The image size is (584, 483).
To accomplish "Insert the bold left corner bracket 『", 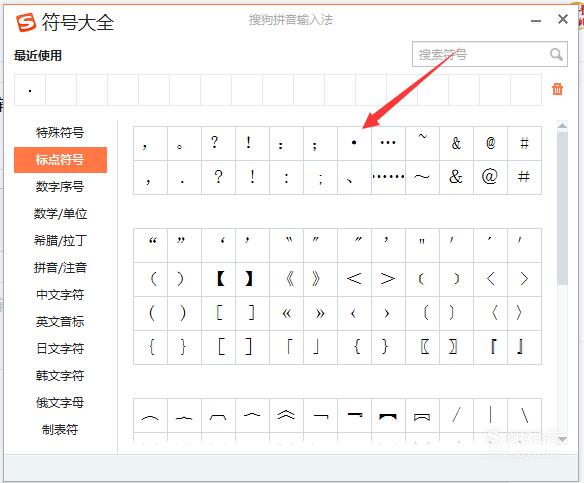I will click(x=490, y=347).
